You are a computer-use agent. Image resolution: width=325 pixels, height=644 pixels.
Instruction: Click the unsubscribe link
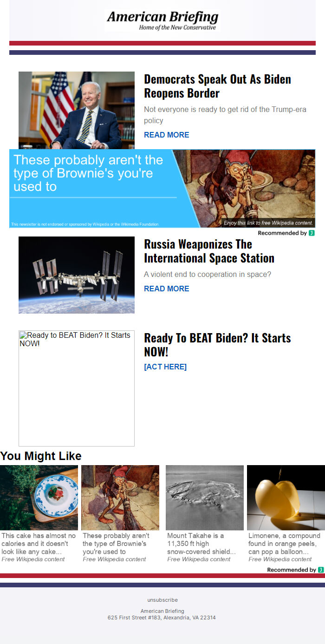coord(162,600)
